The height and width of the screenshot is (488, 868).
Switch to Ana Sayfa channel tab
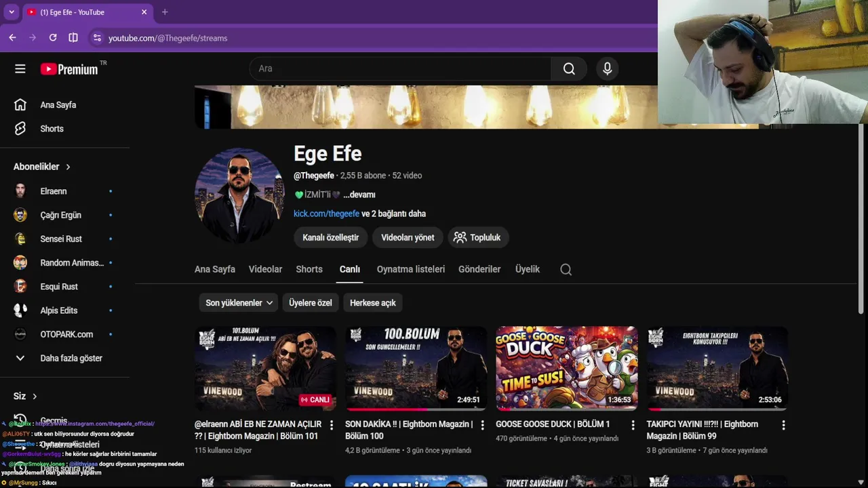tap(215, 269)
